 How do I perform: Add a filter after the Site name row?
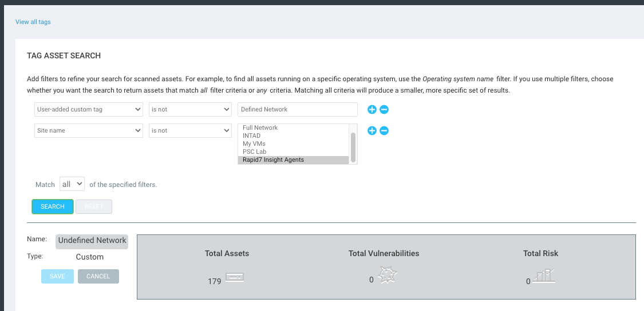click(372, 131)
